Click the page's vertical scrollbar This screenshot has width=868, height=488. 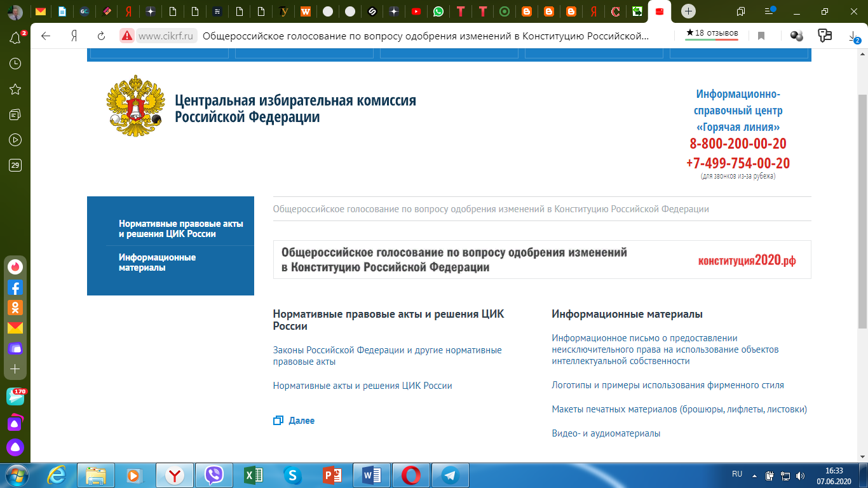(862, 210)
